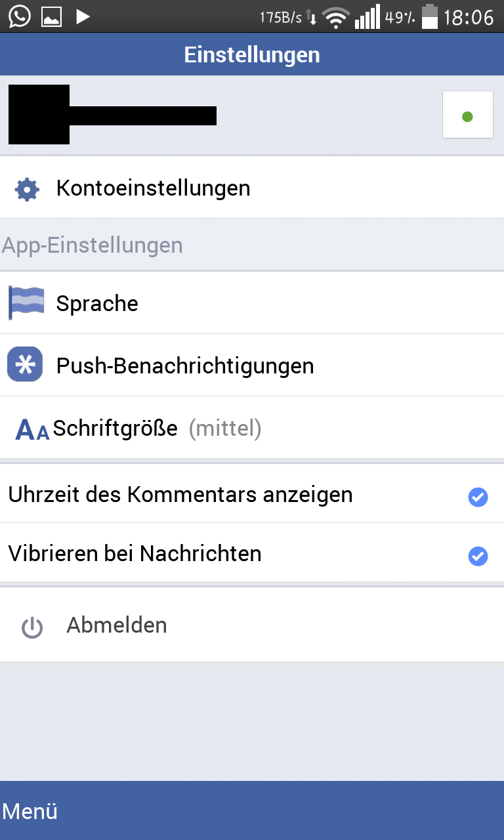Tap the Push-Benachrichtigungen asterisk icon
Viewport: 504px width, 840px height.
coord(25,365)
